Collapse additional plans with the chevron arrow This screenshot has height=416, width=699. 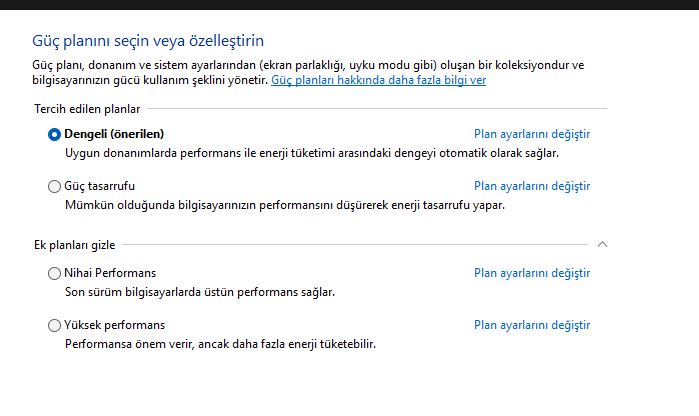pos(602,244)
